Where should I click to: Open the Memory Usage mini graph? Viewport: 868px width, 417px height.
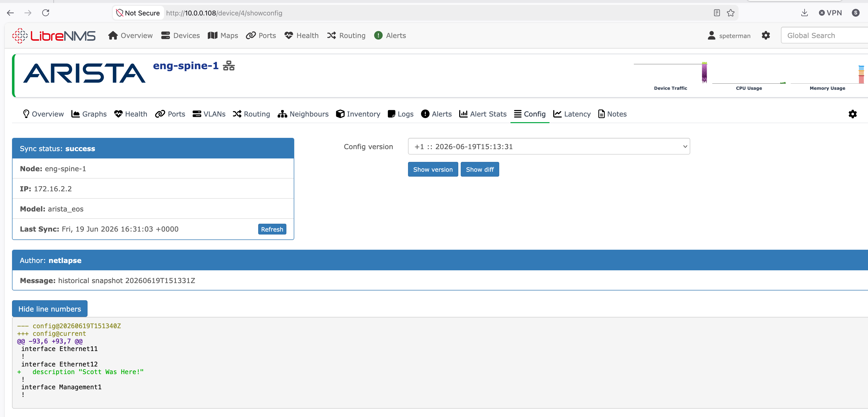click(x=827, y=76)
